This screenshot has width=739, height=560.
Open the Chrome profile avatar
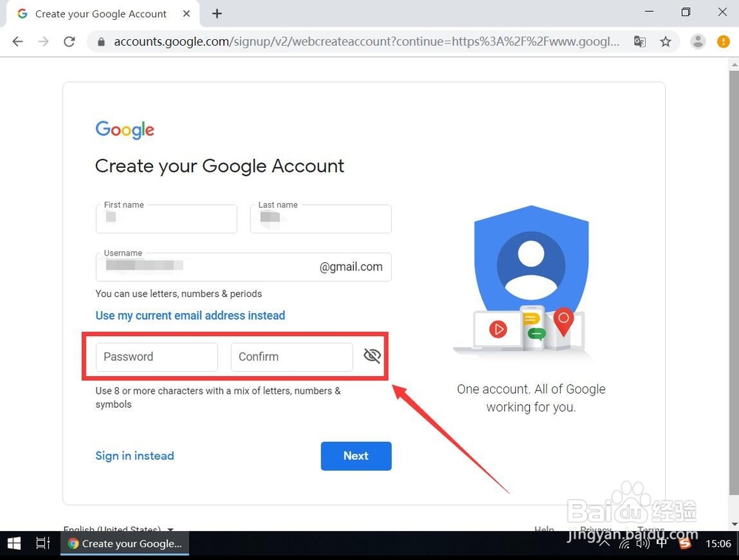coord(698,41)
